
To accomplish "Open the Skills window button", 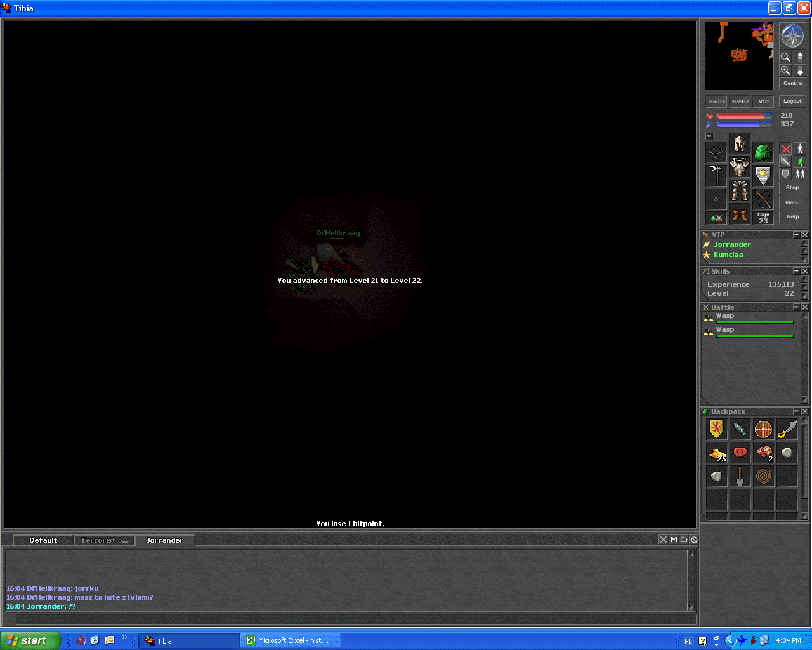I will (717, 102).
